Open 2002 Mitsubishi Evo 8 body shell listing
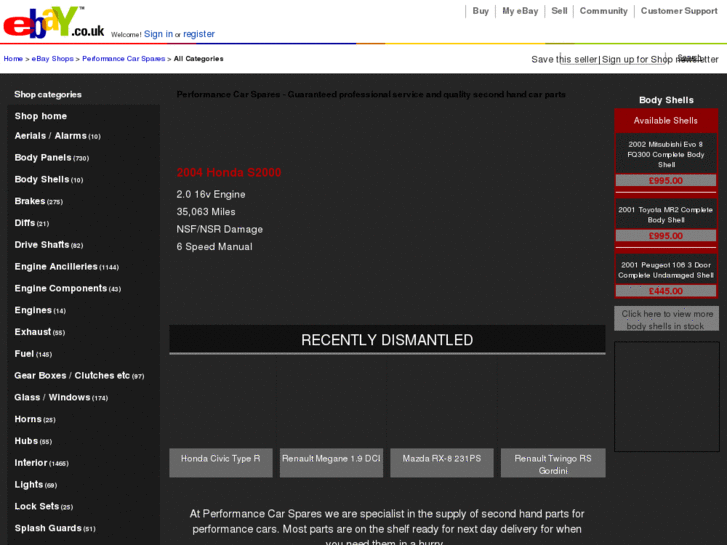 coord(666,154)
